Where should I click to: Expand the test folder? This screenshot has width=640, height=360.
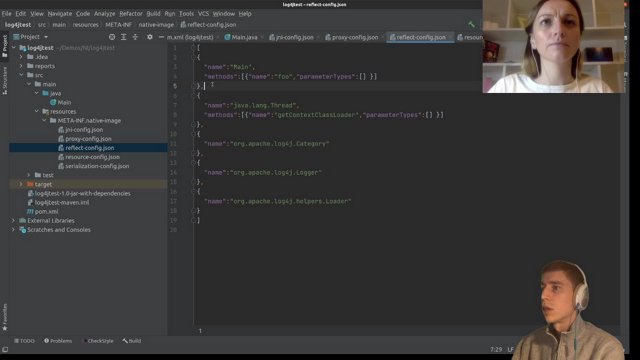(29, 175)
